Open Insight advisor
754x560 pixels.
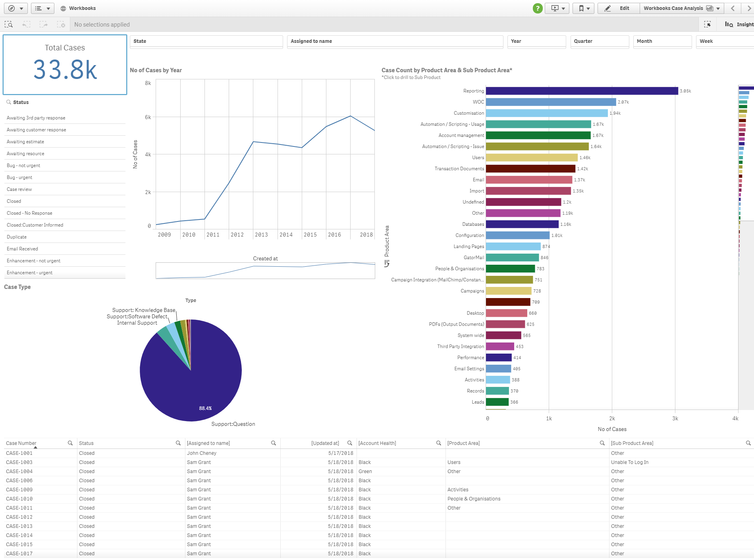coord(739,25)
